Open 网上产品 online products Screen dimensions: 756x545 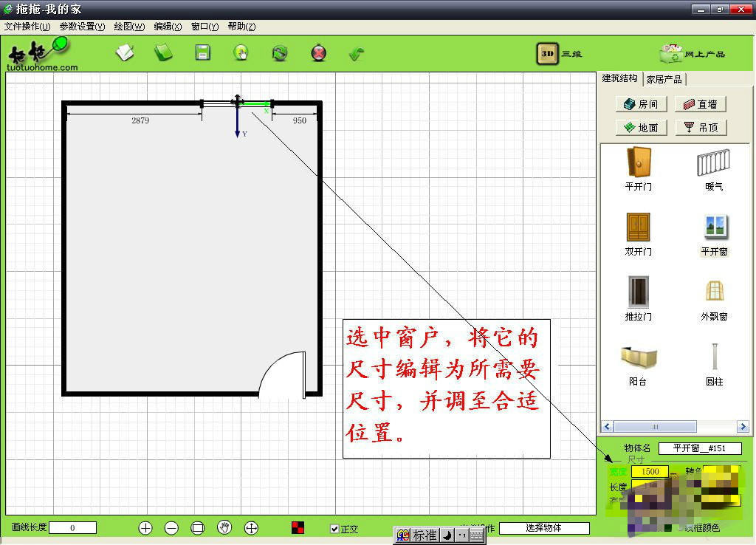coord(693,54)
